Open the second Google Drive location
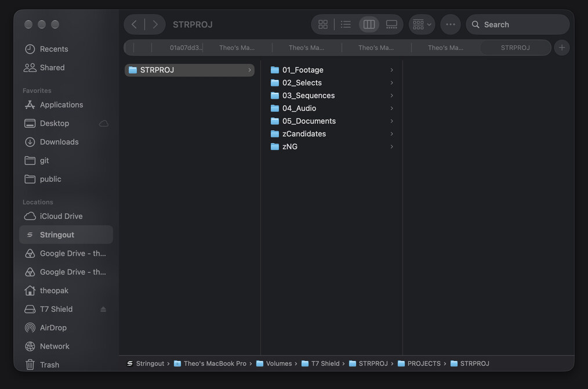 coord(66,272)
